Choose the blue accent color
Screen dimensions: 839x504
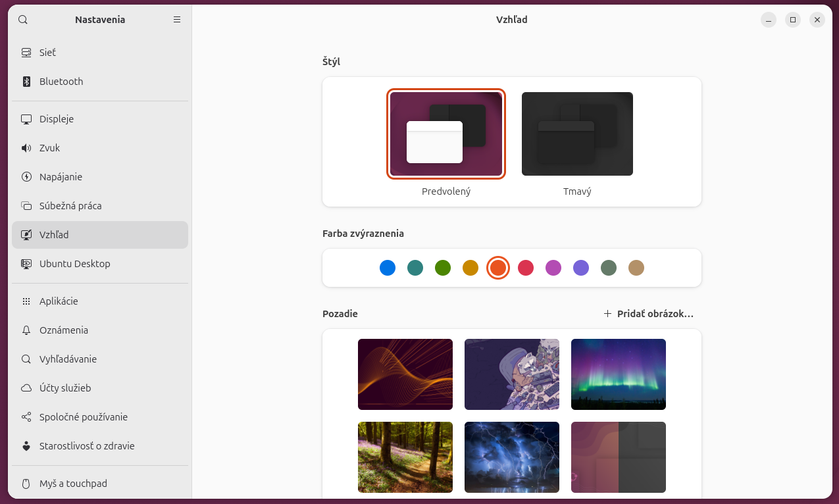(388, 268)
